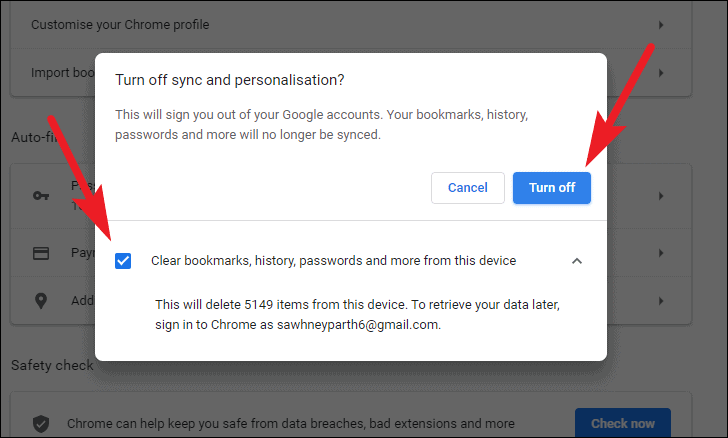
Task: Open the Customise your Chrome profile arrow
Action: click(661, 24)
